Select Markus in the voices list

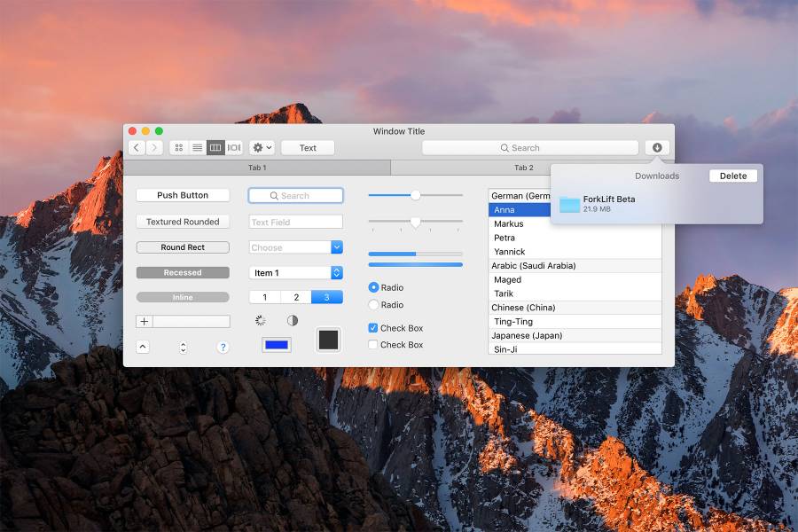point(509,224)
